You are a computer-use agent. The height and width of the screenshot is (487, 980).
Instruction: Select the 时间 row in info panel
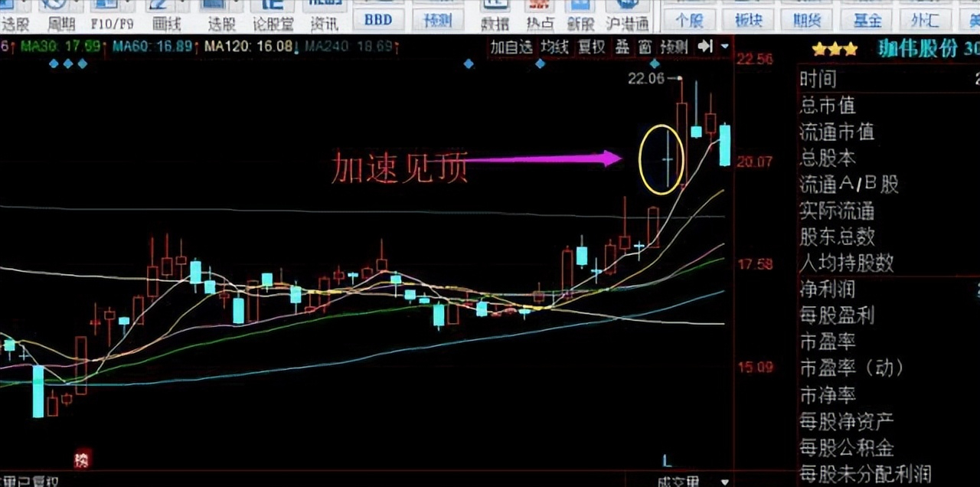pyautogui.click(x=889, y=79)
